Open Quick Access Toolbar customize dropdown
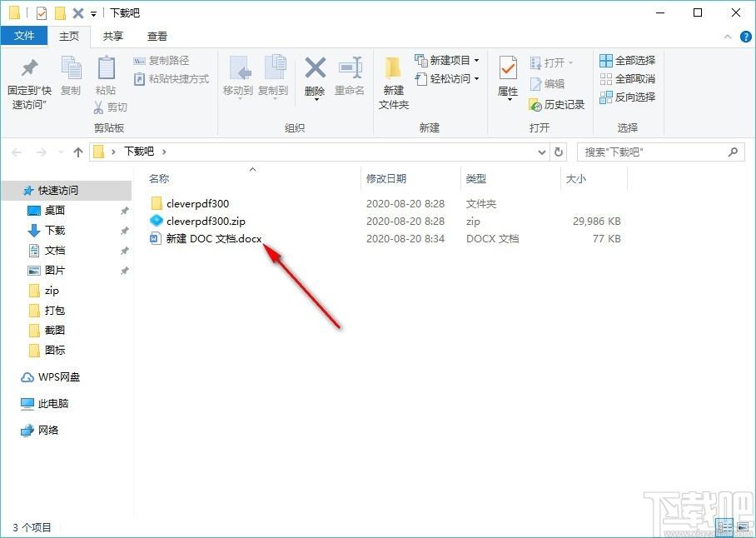This screenshot has height=538, width=756. (x=93, y=14)
